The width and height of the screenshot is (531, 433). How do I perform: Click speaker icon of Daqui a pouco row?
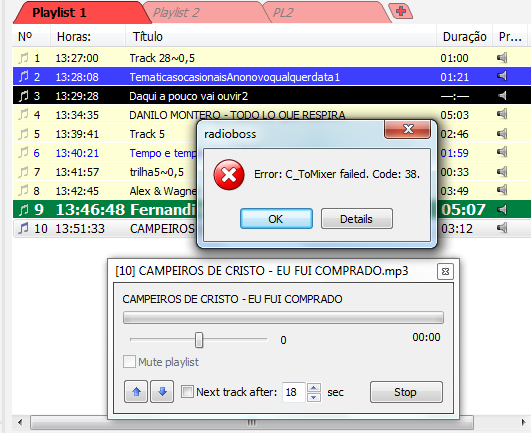coord(502,96)
